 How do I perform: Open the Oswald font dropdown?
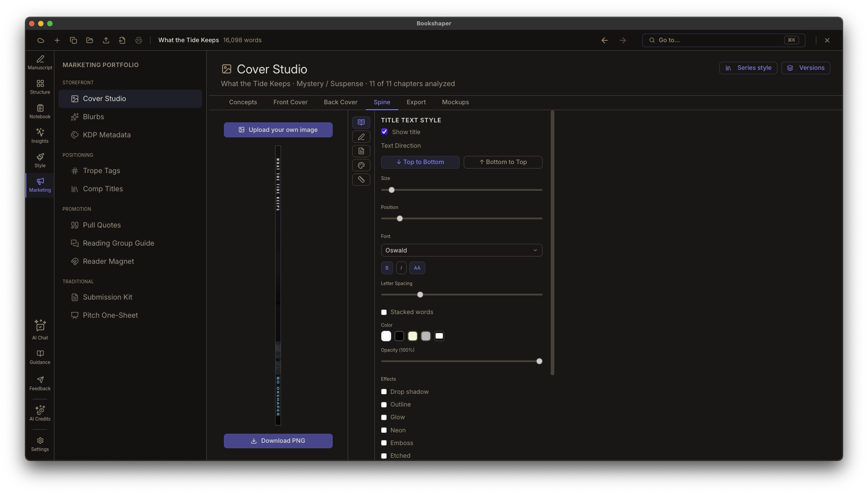click(x=461, y=251)
